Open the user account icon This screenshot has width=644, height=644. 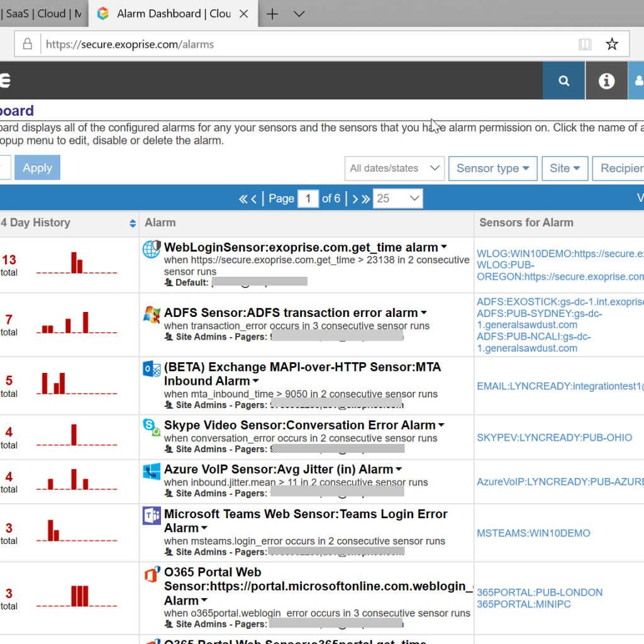pyautogui.click(x=638, y=80)
